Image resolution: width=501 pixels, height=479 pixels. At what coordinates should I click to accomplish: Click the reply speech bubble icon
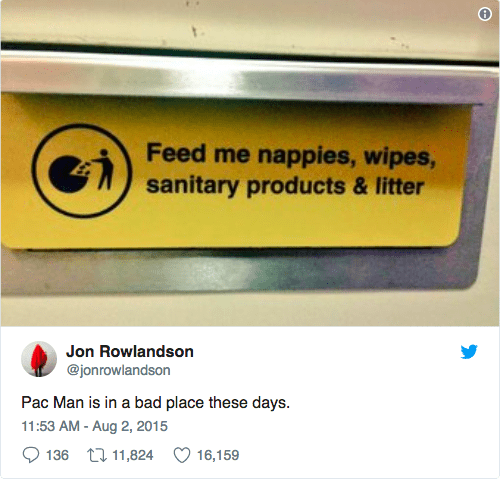[x=31, y=455]
